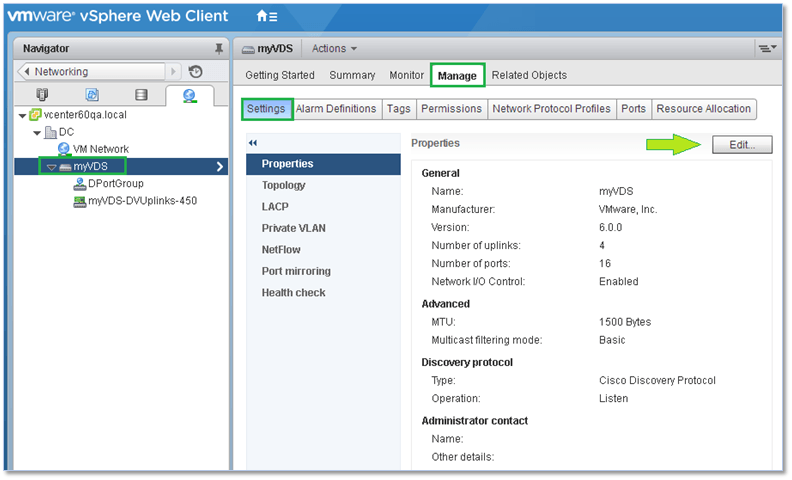The image size is (792, 480).
Task: Open the Related Objects tab
Action: point(529,75)
